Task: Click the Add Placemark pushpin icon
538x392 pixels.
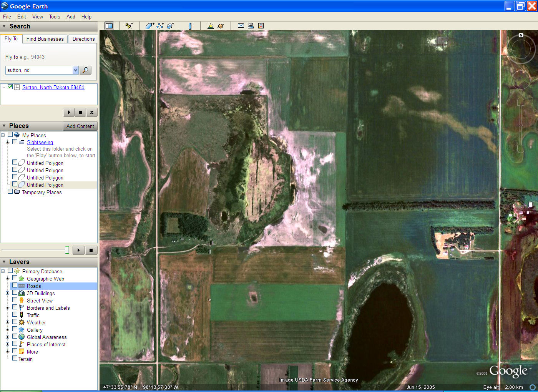Action: [129, 26]
